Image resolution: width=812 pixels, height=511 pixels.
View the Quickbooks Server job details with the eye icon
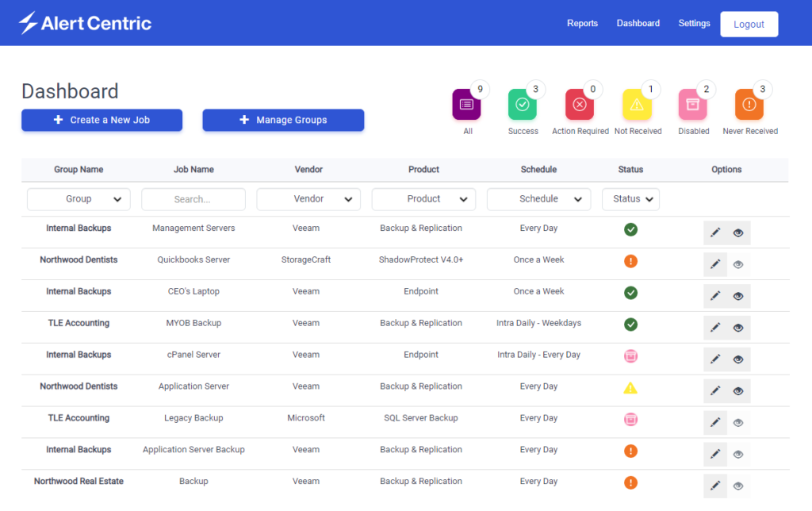(x=738, y=264)
